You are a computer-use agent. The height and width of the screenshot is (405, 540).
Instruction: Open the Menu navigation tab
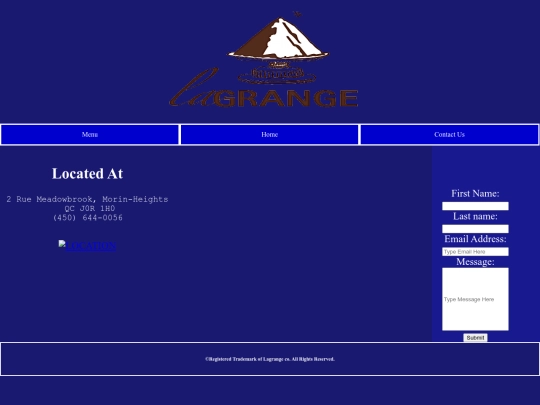click(x=90, y=134)
